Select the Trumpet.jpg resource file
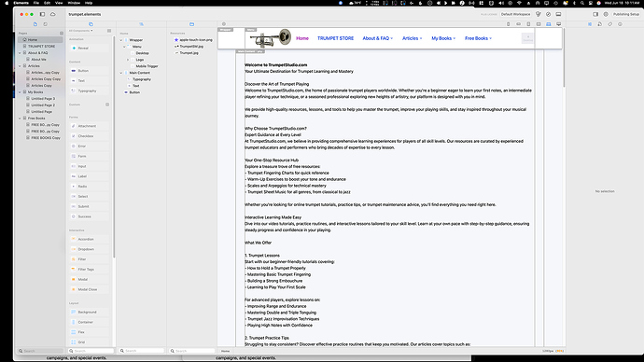Image resolution: width=644 pixels, height=362 pixels. click(x=189, y=53)
